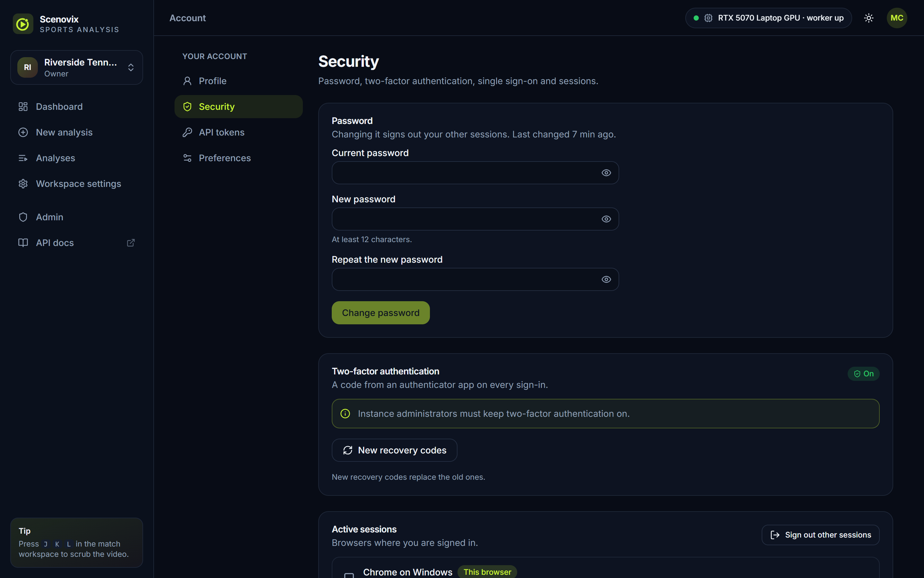The width and height of the screenshot is (924, 578).
Task: Open the Security account section
Action: [239, 107]
